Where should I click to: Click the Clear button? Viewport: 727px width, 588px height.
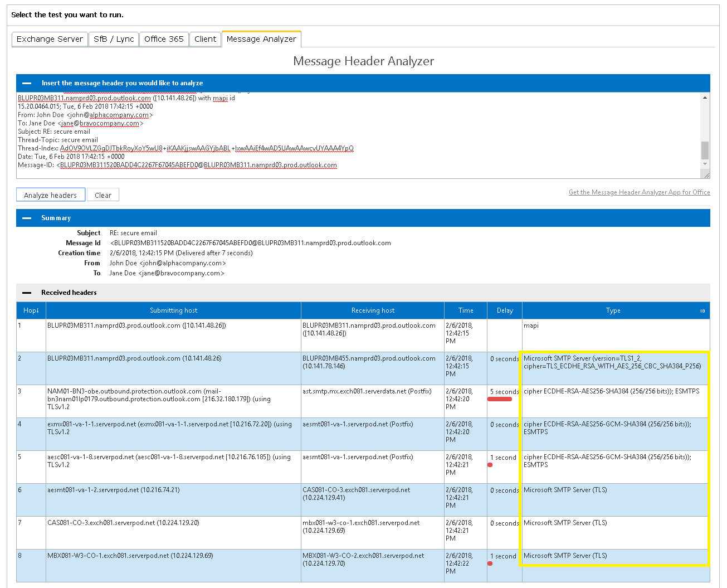pos(103,195)
